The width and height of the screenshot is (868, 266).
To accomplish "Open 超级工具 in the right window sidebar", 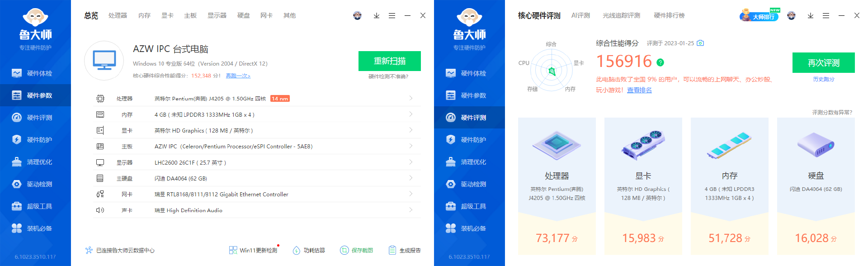I will tap(469, 206).
